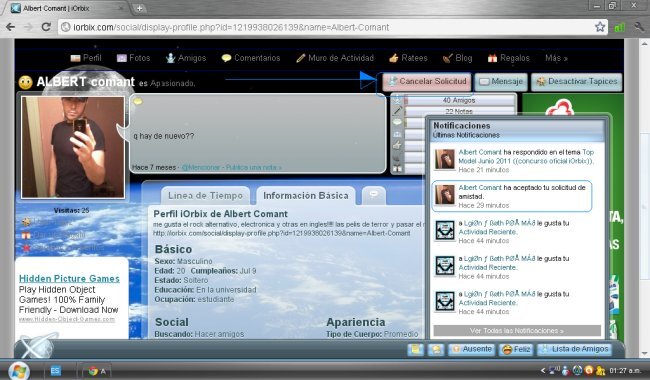Switch to the Línea de Tiempo tab
This screenshot has width=650, height=380.
point(205,196)
